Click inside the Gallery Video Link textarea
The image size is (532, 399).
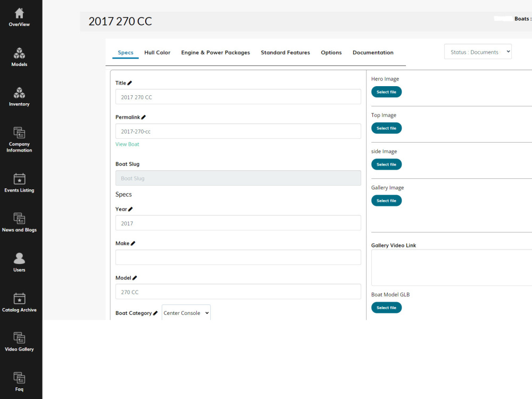pos(452,268)
